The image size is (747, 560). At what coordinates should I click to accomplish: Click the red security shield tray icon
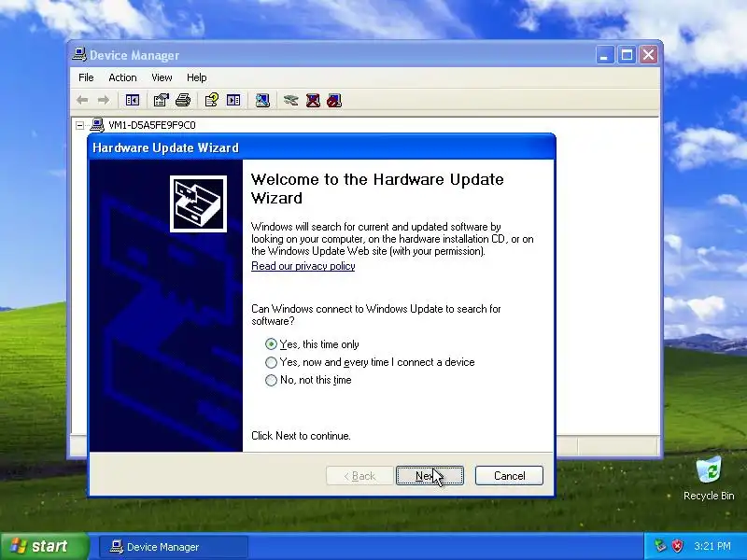pyautogui.click(x=678, y=546)
